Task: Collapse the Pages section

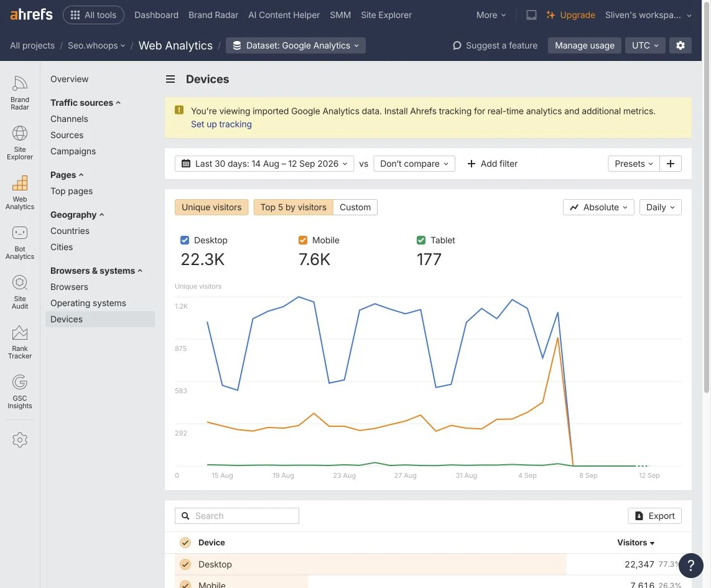Action: coord(67,175)
